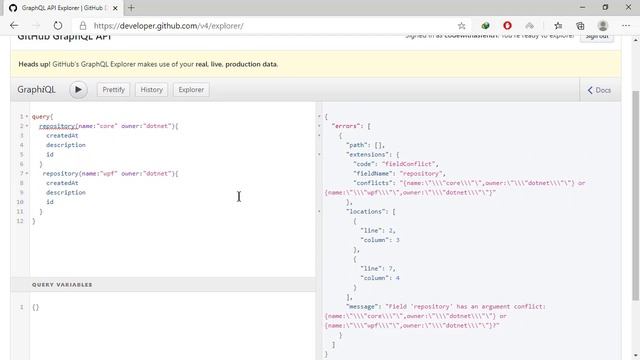Open the History panel
The image size is (640, 360).
pyautogui.click(x=151, y=90)
